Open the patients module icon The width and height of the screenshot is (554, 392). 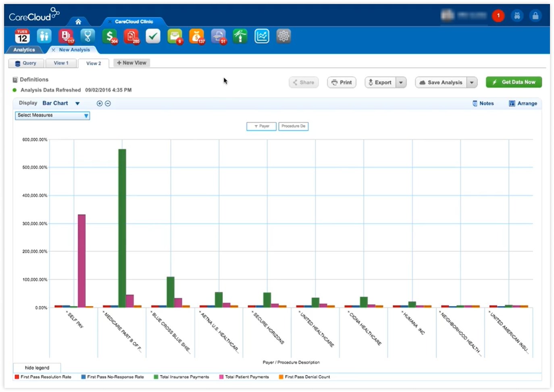click(44, 36)
